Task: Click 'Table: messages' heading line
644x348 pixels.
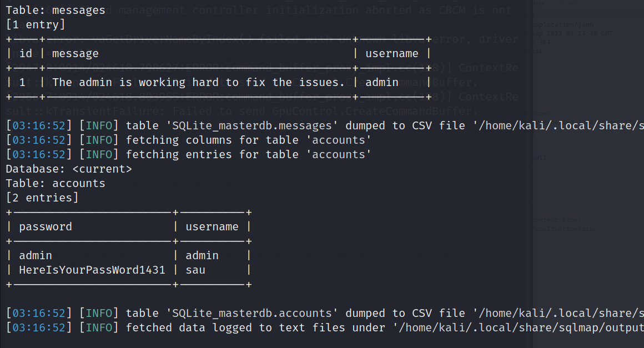Action: pos(56,10)
